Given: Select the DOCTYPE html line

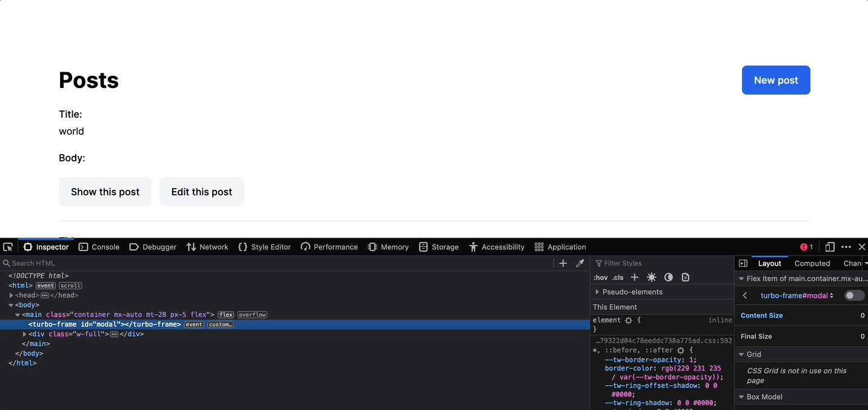Looking at the screenshot, I should point(38,276).
